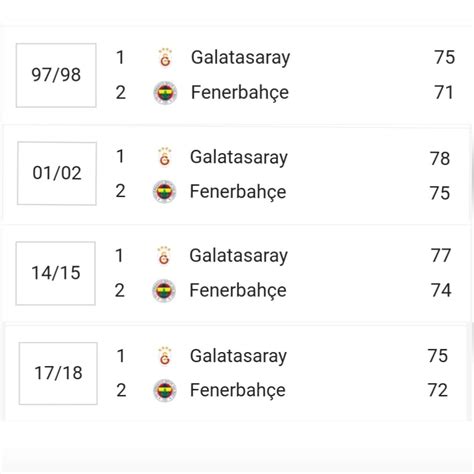Click Fenerbahçe's 72 points in 17/18
474x474 pixels.
point(438,390)
